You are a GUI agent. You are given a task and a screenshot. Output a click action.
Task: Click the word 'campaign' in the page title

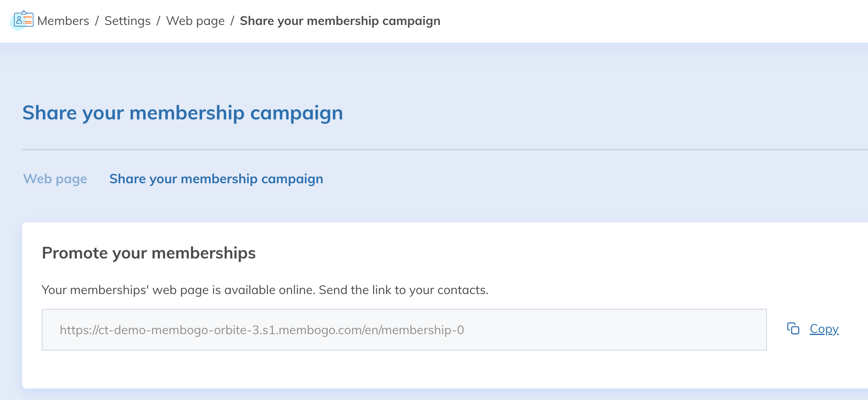click(x=297, y=113)
